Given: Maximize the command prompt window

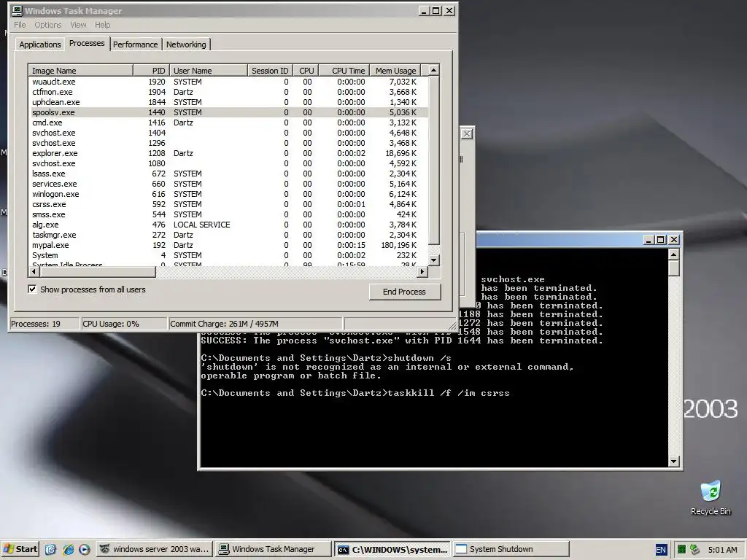Looking at the screenshot, I should coord(661,239).
